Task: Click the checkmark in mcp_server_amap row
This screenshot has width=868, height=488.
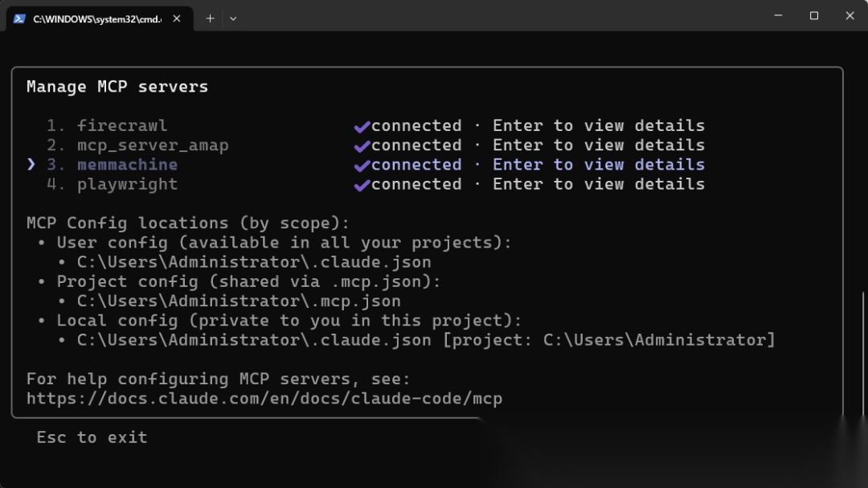Action: 362,146
